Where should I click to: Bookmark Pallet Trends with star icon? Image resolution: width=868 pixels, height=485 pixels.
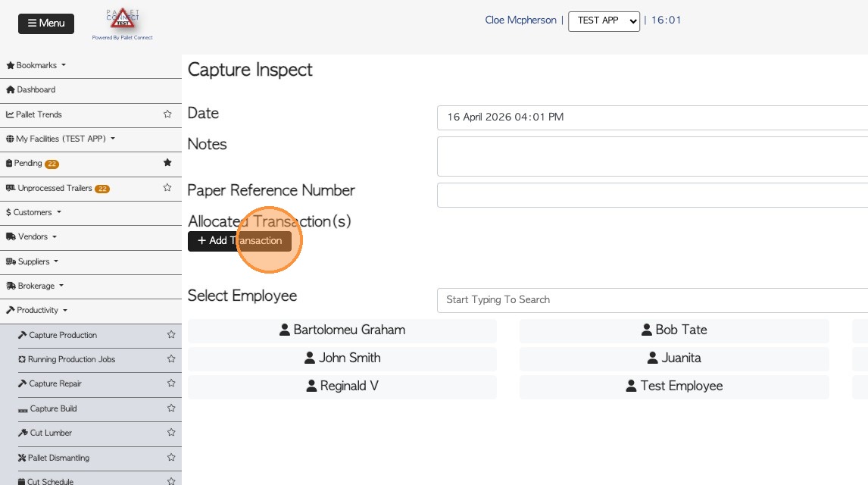coord(167,114)
